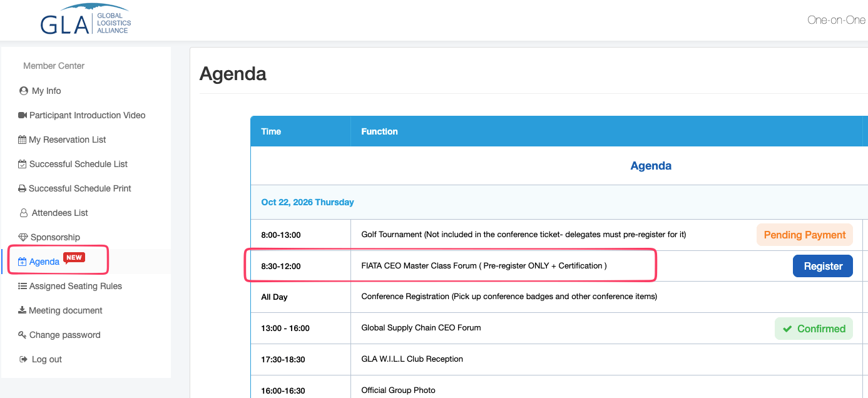Click the My Info user icon
The image size is (868, 398).
[24, 91]
